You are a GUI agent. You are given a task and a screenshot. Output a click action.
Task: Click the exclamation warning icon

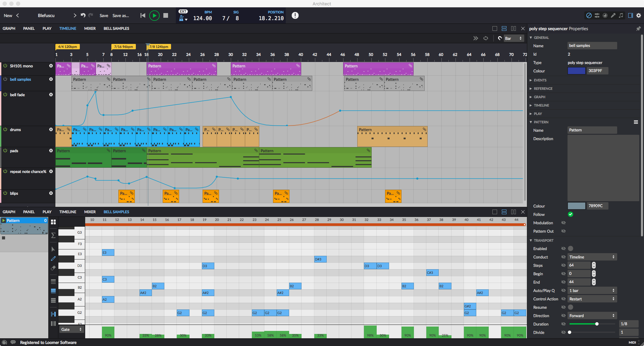[295, 15]
